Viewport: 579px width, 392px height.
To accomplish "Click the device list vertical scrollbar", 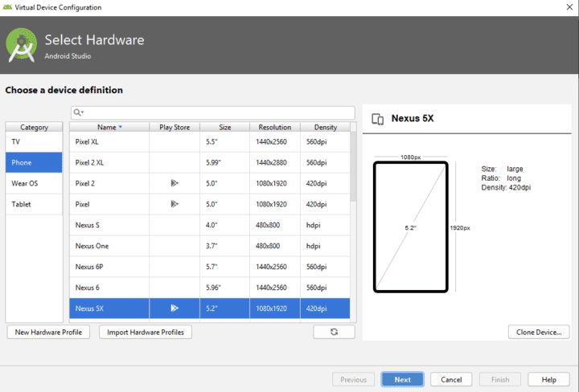I will (x=352, y=169).
